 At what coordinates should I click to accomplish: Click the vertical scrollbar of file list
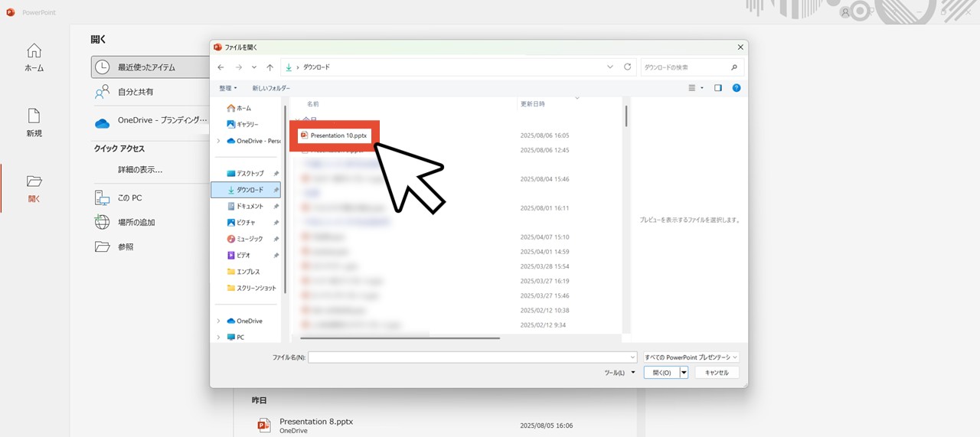626,116
